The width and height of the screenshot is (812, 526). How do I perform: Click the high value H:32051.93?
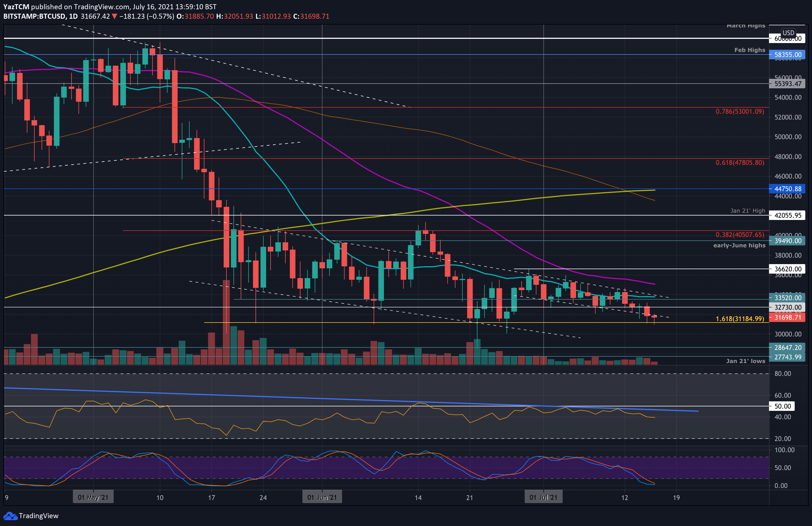(235, 16)
